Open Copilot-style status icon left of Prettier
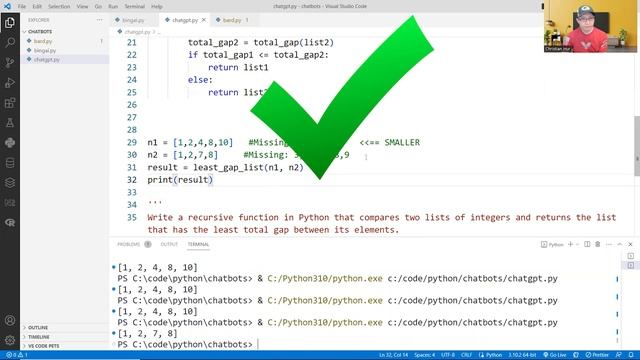Image resolution: width=640 pixels, height=360 pixels. (576, 355)
